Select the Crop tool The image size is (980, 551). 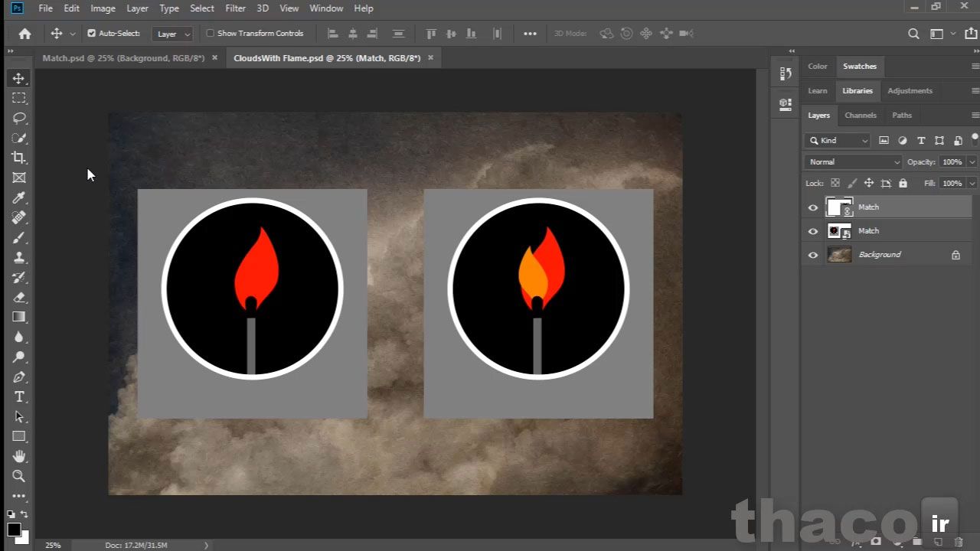pyautogui.click(x=19, y=158)
